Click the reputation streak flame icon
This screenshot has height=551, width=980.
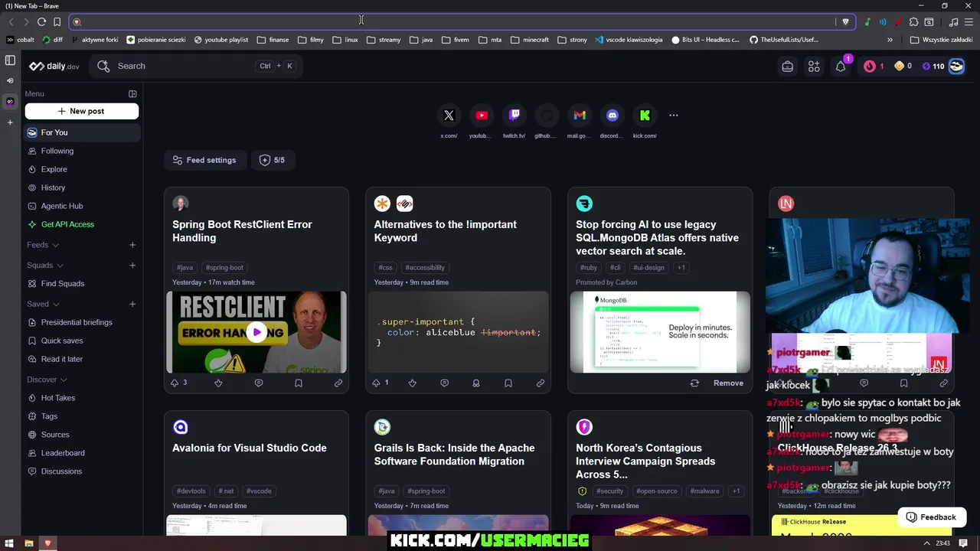click(869, 67)
